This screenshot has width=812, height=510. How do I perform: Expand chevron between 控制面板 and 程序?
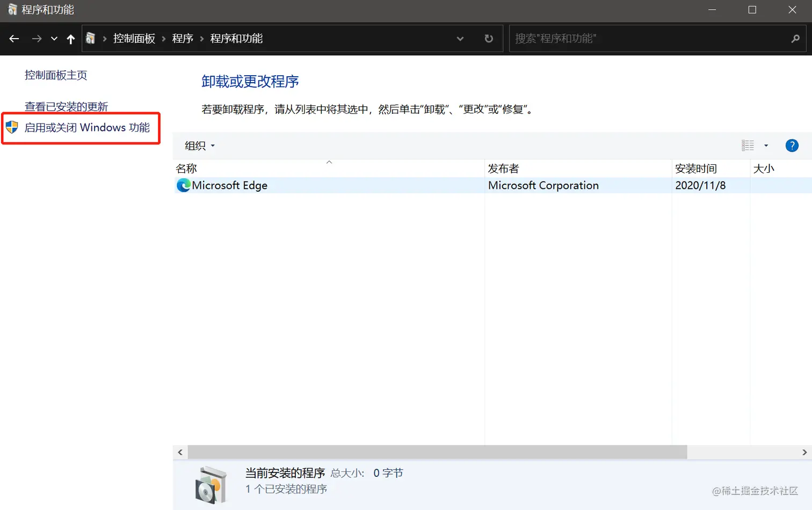pyautogui.click(x=164, y=39)
